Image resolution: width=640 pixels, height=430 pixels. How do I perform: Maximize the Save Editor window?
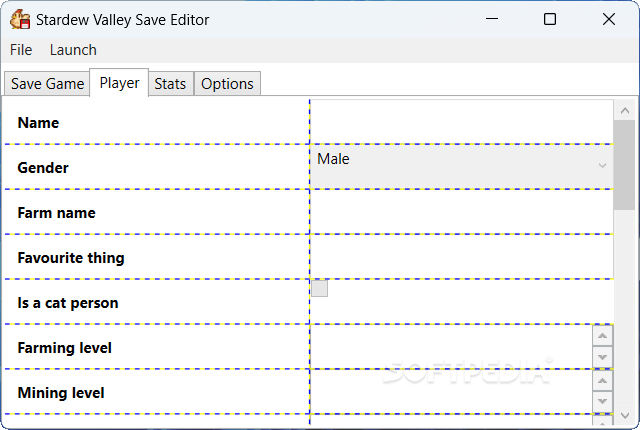(x=550, y=19)
